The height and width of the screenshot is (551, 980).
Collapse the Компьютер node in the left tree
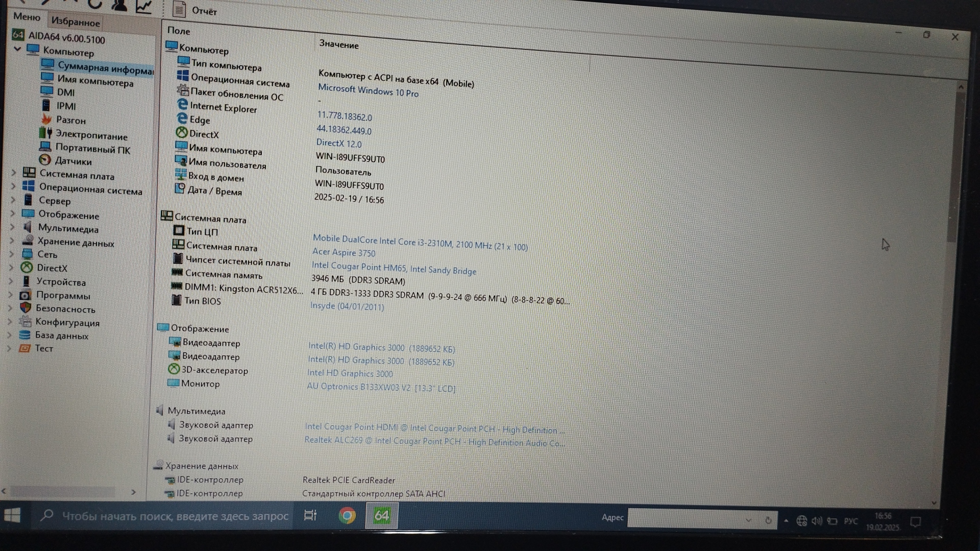17,49
